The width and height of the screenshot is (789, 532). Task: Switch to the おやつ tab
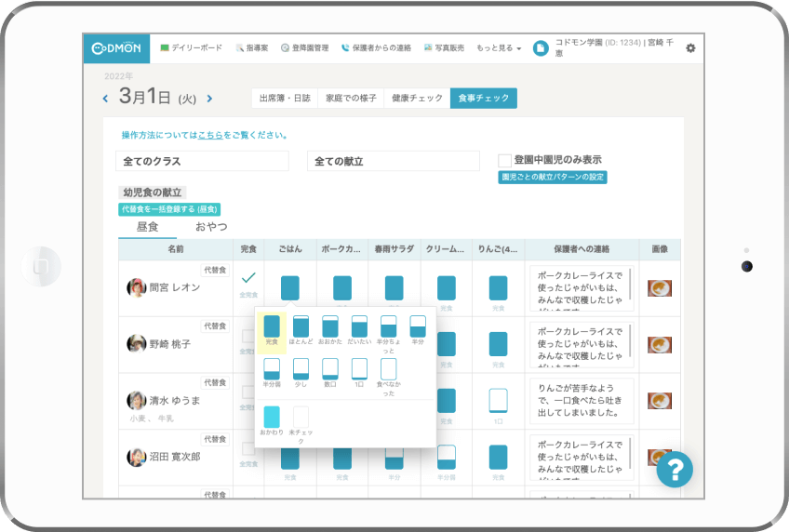click(x=210, y=226)
